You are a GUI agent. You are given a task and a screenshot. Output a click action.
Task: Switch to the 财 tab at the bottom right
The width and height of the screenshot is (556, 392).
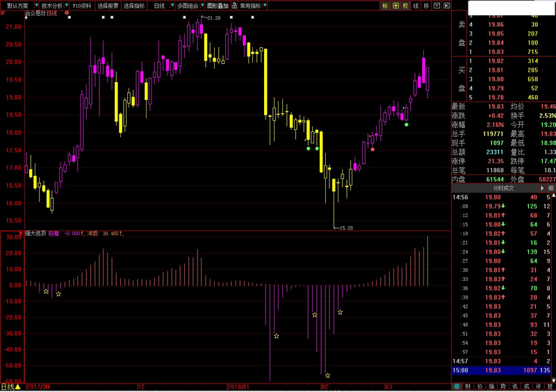(468, 386)
